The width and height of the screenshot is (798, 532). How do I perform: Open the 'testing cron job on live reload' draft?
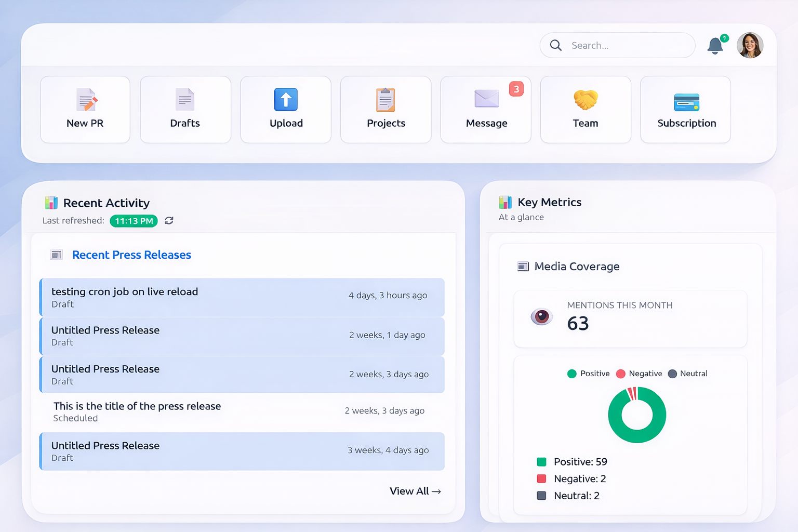pos(242,297)
